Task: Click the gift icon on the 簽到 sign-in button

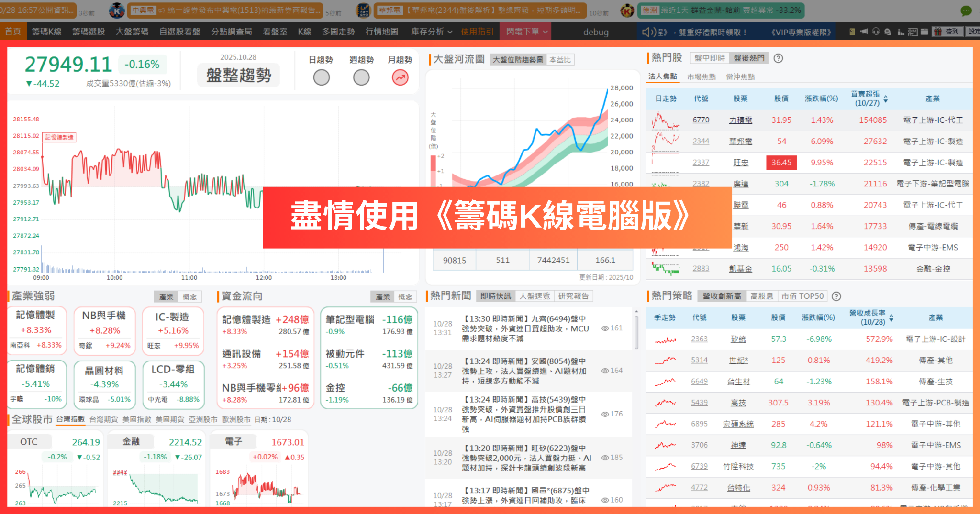Action: tap(938, 32)
